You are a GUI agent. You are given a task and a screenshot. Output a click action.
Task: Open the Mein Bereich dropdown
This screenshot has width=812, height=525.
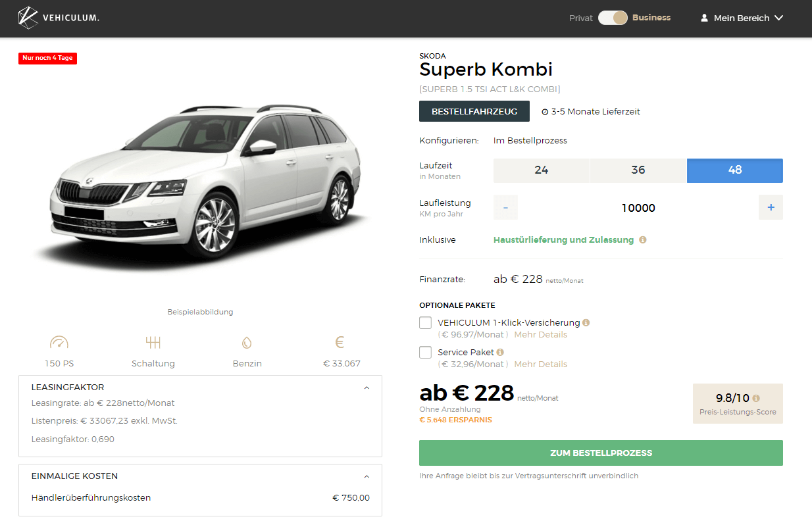(742, 18)
